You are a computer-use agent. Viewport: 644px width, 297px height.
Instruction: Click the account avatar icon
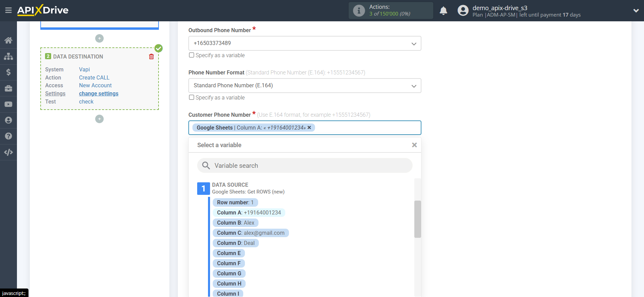tap(463, 10)
